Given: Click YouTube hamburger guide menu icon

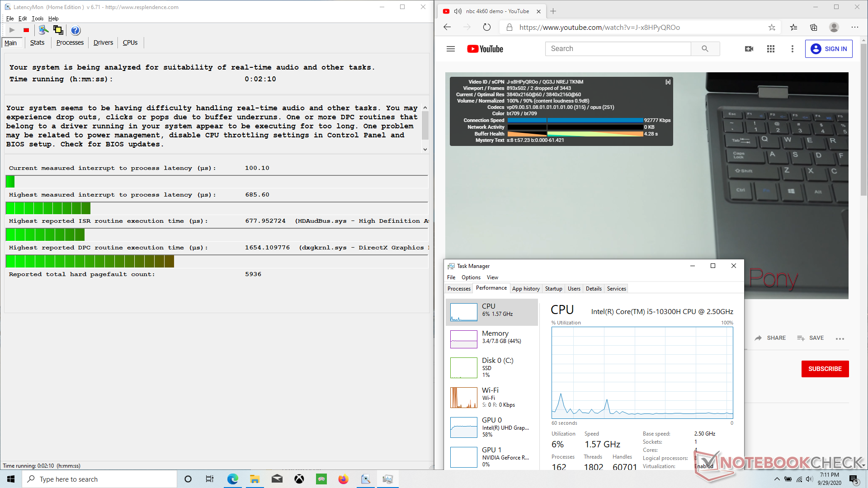Looking at the screenshot, I should tap(450, 49).
